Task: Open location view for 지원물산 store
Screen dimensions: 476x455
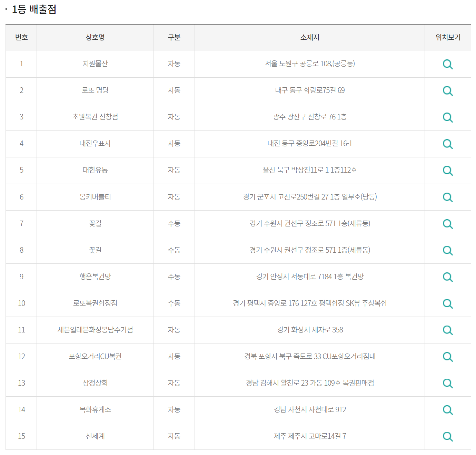Action: (447, 64)
